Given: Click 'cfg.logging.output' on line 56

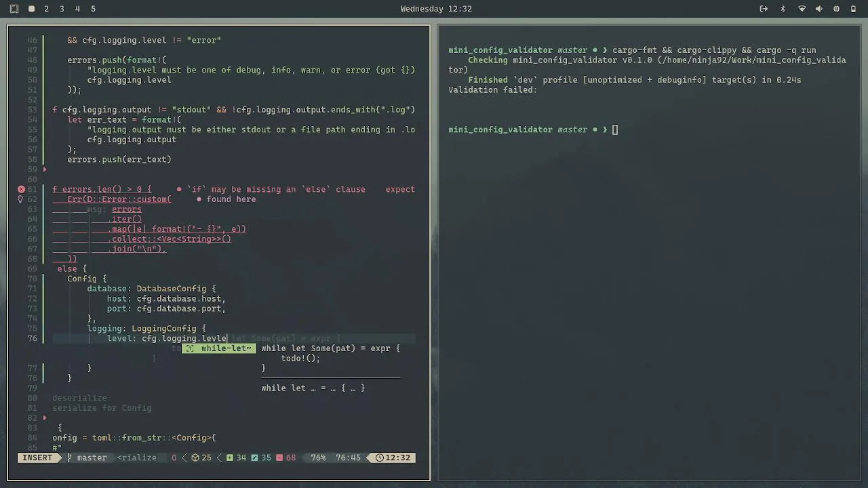Looking at the screenshot, I should pyautogui.click(x=132, y=140).
